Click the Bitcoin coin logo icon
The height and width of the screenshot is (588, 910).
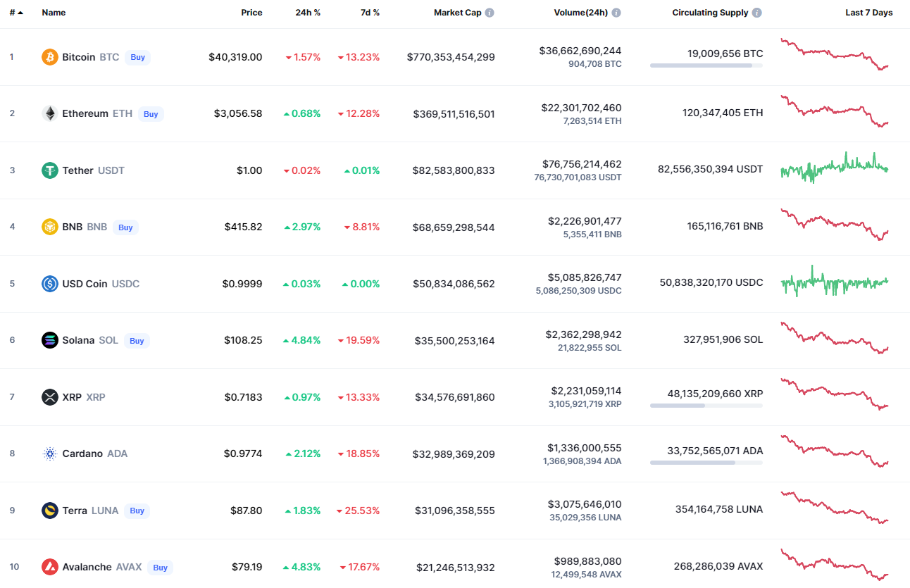coord(50,57)
